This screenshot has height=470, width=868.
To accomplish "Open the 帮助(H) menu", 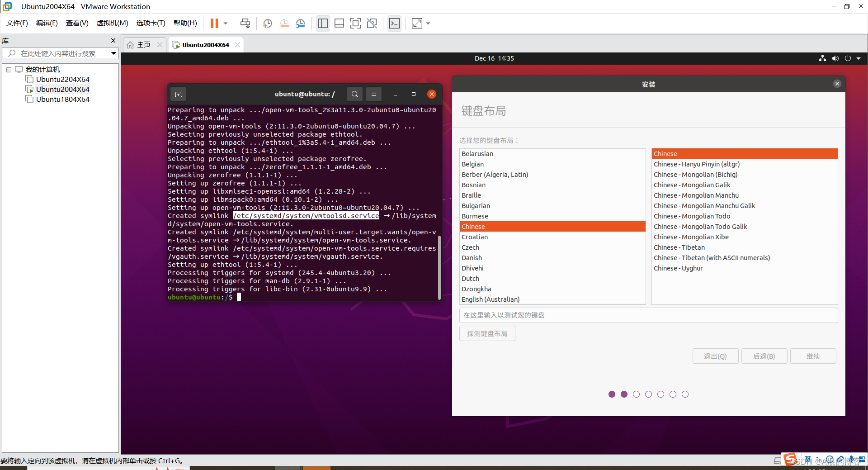I will coord(185,23).
